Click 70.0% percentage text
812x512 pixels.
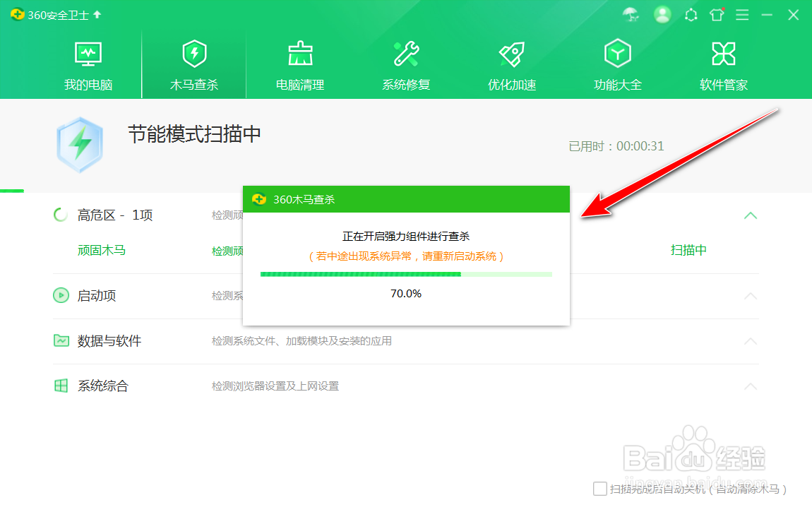[406, 294]
